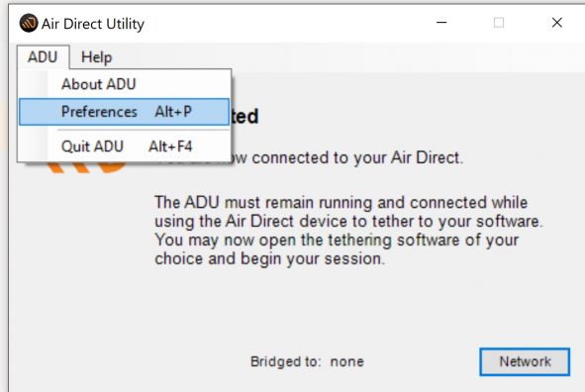Viewport: 585px width, 392px height.
Task: Click the 'none' bridged value text
Action: 347,361
